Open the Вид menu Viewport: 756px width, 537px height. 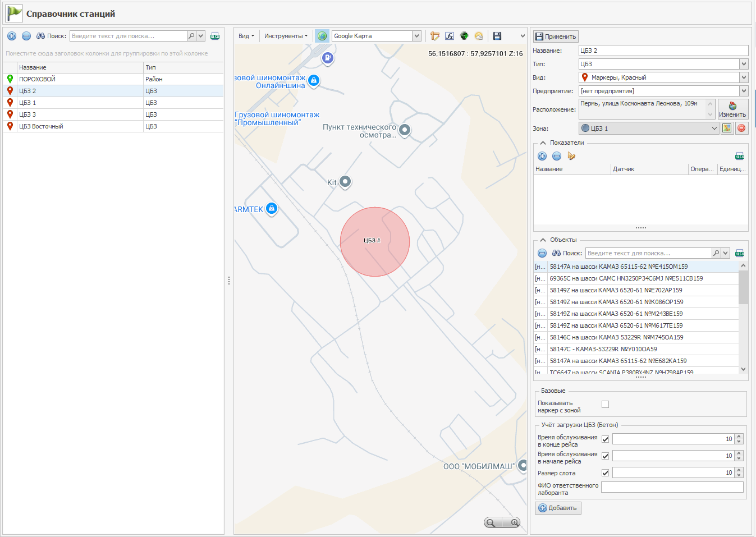point(246,36)
